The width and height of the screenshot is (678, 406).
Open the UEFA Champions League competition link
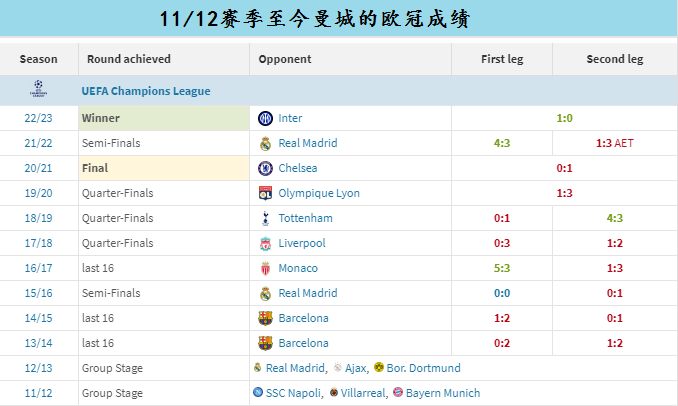[146, 91]
